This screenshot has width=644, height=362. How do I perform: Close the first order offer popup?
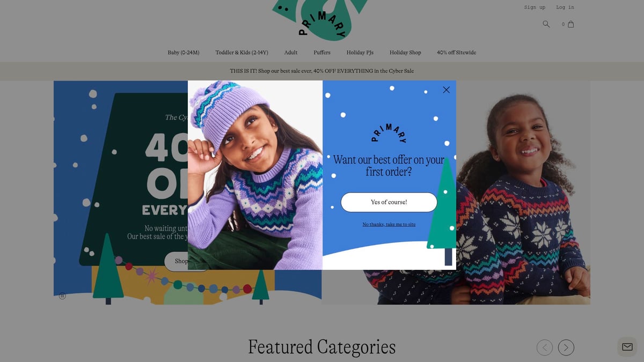446,90
